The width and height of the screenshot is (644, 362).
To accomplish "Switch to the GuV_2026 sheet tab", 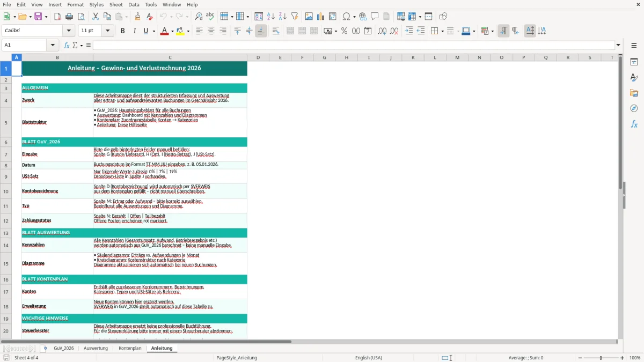I will point(64,348).
